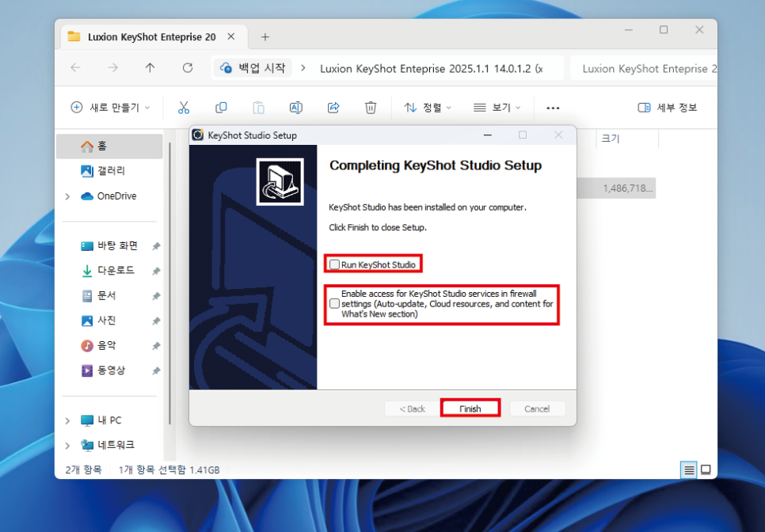Expand the OneDrive tree node
765x532 pixels.
[67, 196]
